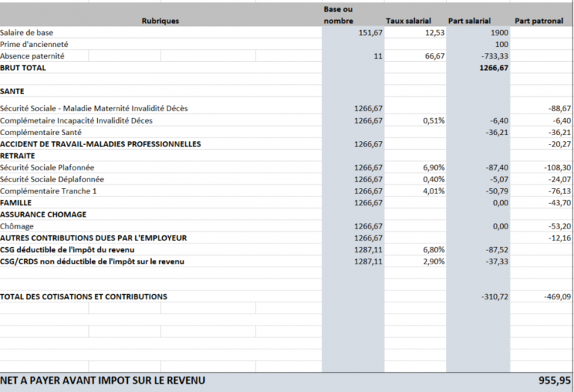Select the total patronal contributions -469,09

[558, 296]
